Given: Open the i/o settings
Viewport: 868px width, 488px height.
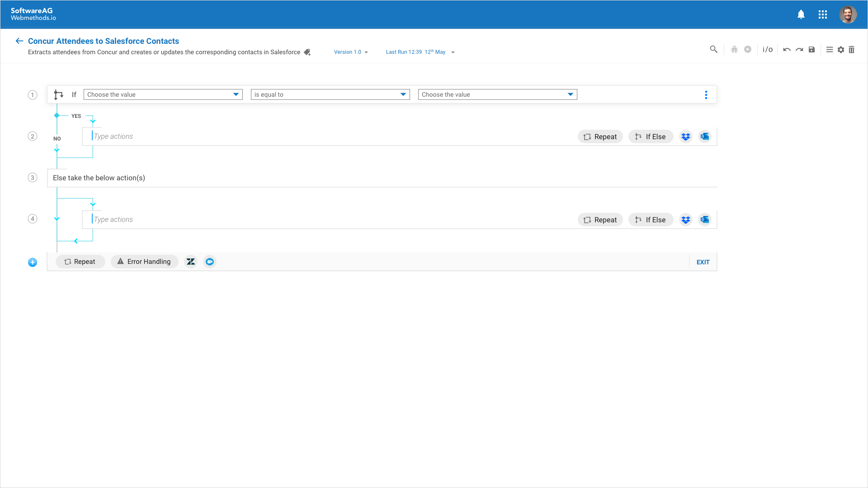Looking at the screenshot, I should point(768,49).
